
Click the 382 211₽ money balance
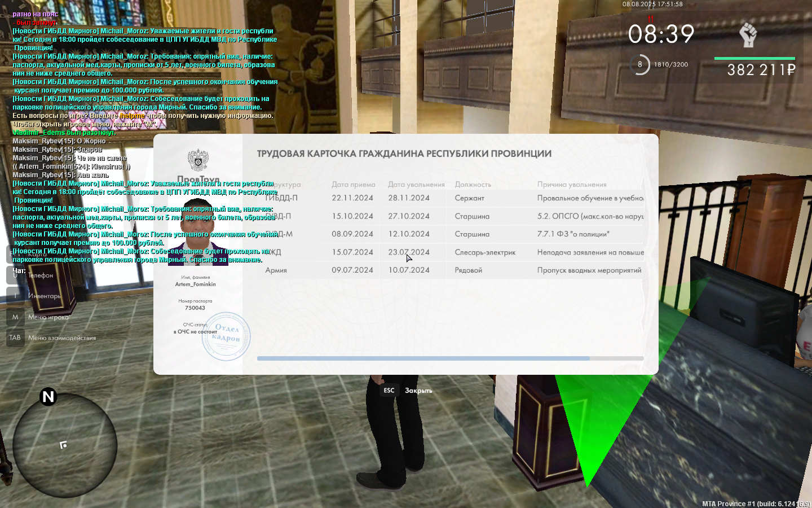pos(761,70)
